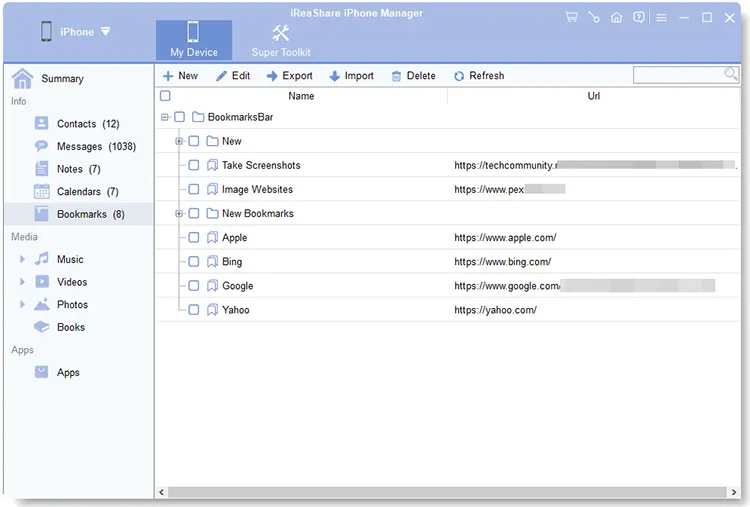Image resolution: width=750 pixels, height=507 pixels.
Task: Click the bookmark icon beside Bing
Action: [212, 261]
